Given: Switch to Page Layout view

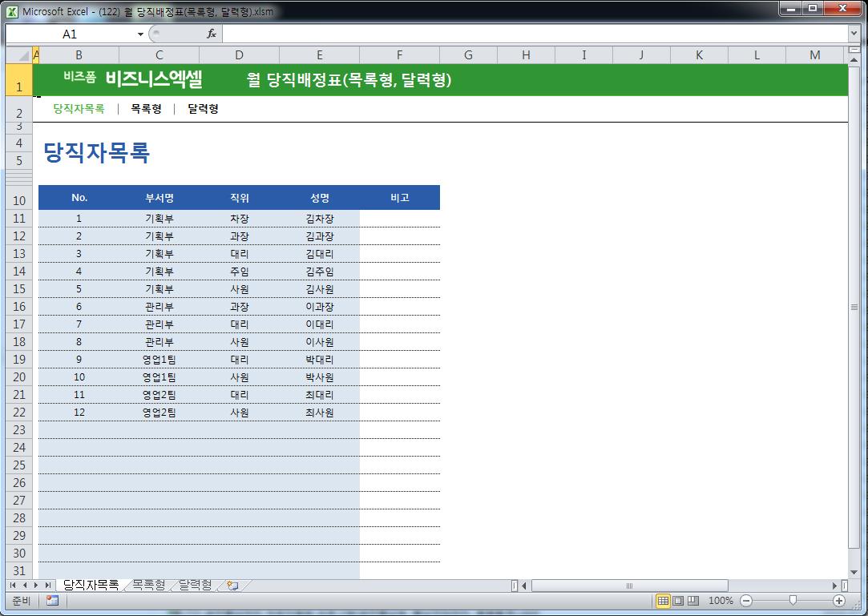Looking at the screenshot, I should pyautogui.click(x=678, y=601).
